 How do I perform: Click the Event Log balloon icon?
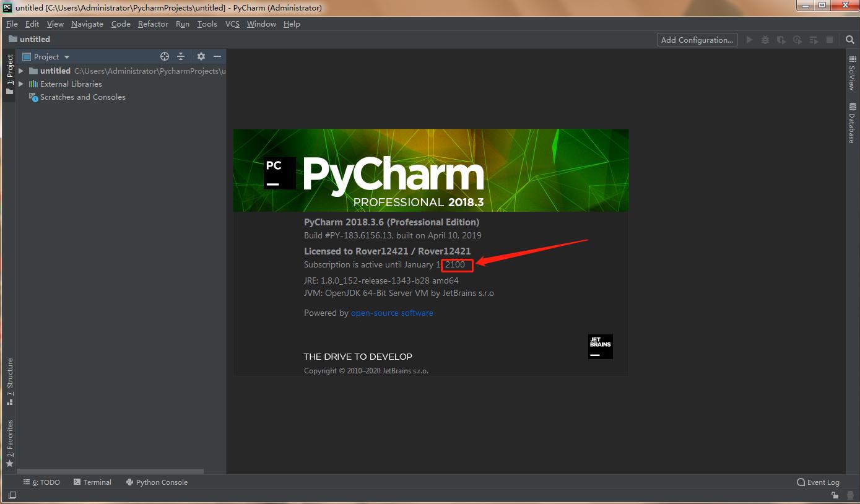pyautogui.click(x=802, y=482)
